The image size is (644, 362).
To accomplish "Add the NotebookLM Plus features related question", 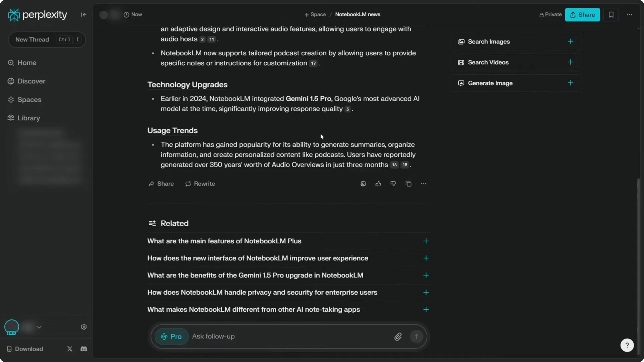I will click(x=425, y=241).
